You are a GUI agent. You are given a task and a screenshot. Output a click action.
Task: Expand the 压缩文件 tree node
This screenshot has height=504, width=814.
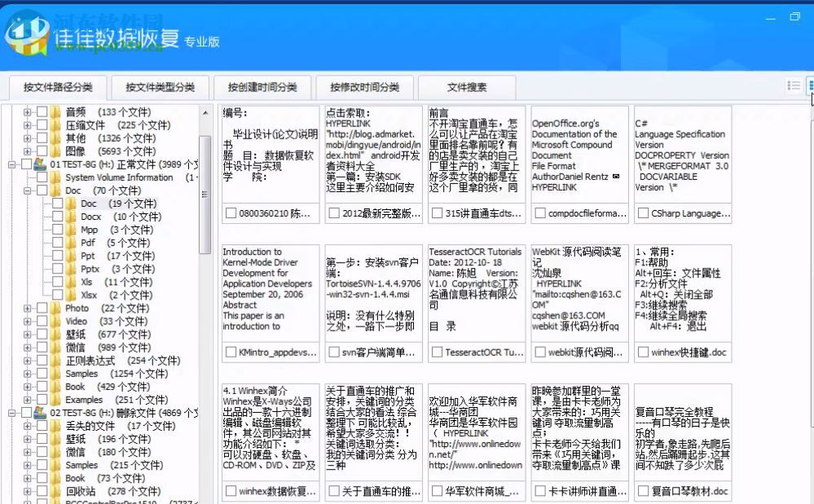(27, 125)
